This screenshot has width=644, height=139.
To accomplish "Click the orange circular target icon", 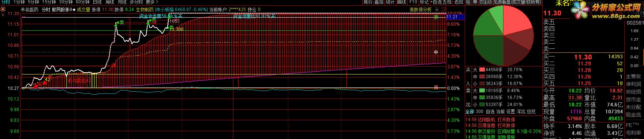I will 3,10.
